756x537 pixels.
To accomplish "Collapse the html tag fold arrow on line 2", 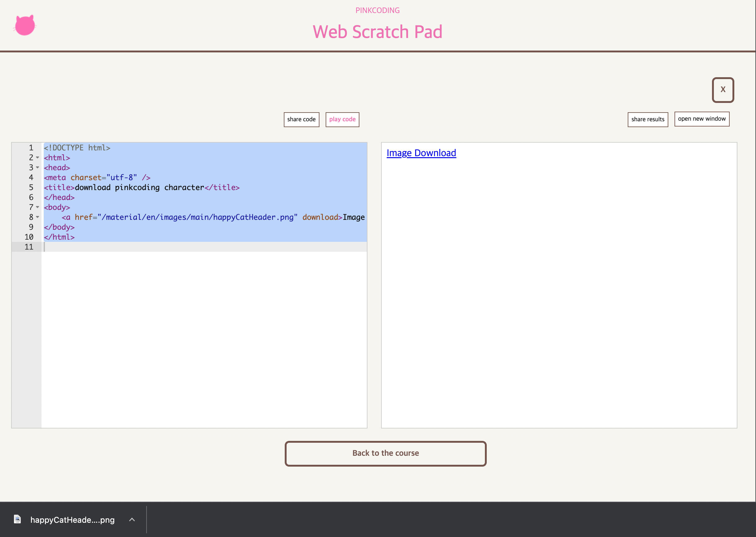I will tap(38, 158).
